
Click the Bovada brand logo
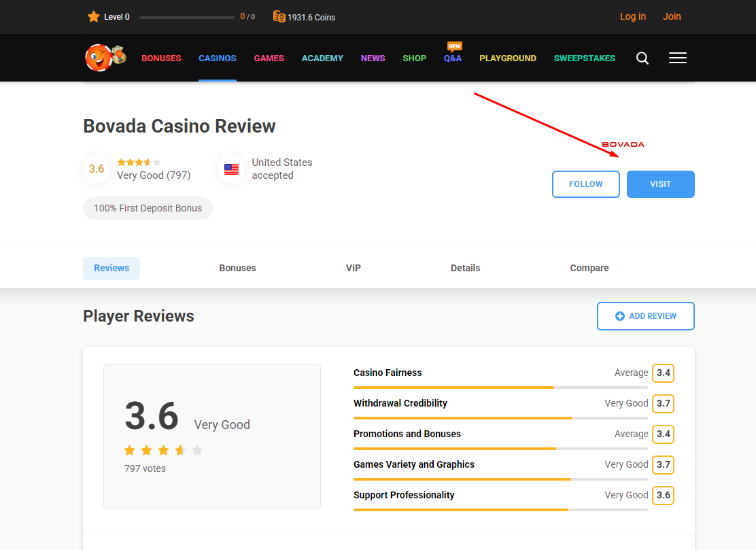tap(623, 145)
